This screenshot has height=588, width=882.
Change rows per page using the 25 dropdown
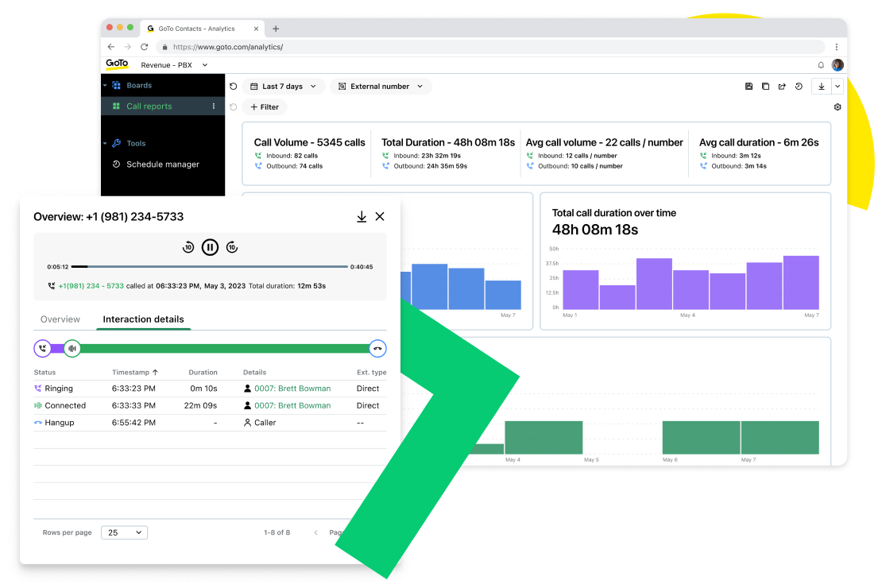(x=124, y=532)
